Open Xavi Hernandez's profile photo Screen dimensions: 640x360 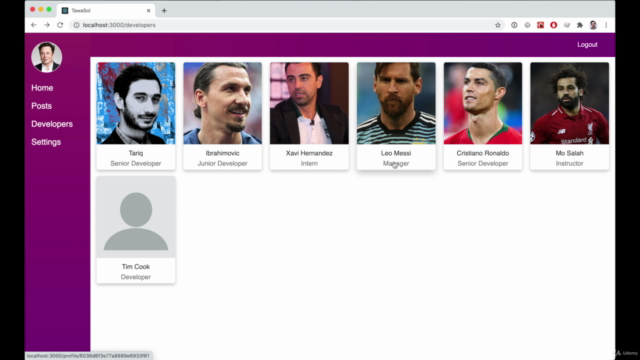pos(309,103)
